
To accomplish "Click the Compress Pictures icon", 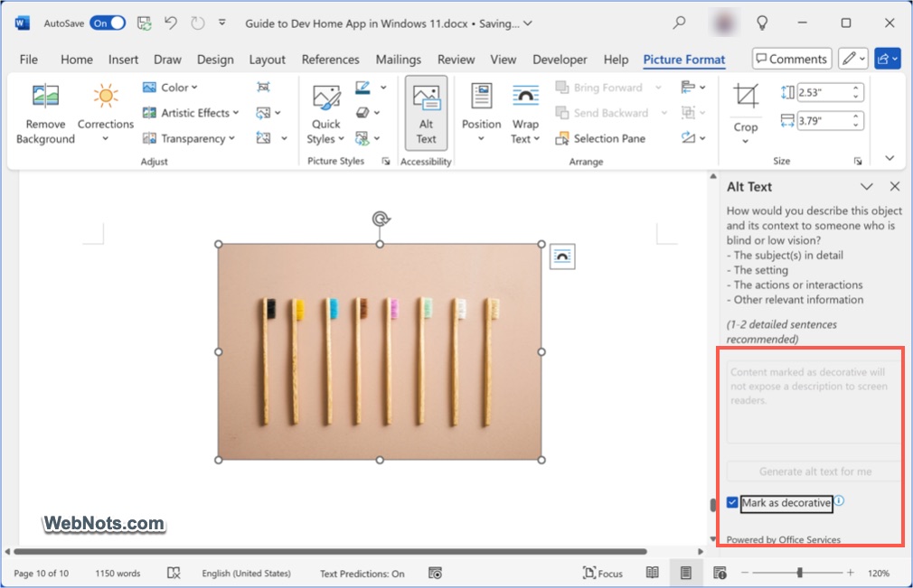I will click(x=264, y=88).
